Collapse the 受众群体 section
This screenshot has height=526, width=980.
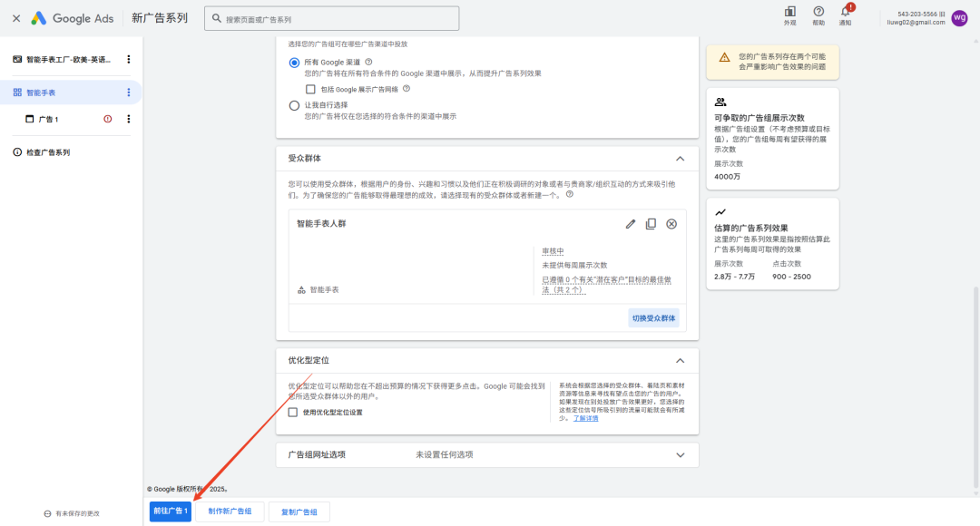click(x=681, y=159)
